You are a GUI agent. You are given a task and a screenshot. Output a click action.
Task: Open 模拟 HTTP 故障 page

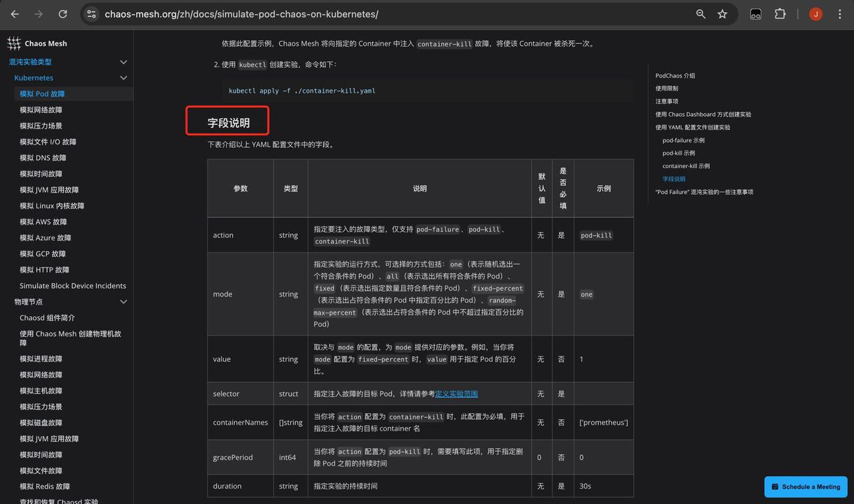tap(45, 270)
